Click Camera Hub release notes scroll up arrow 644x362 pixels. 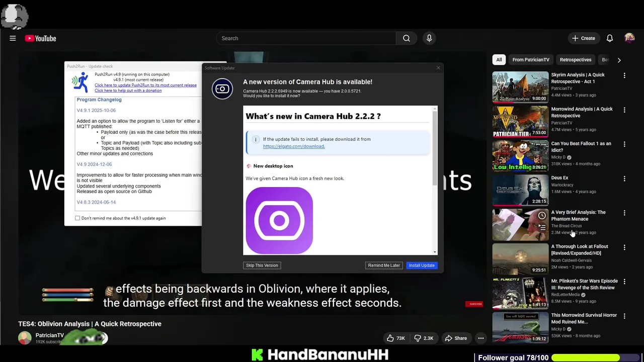(435, 109)
